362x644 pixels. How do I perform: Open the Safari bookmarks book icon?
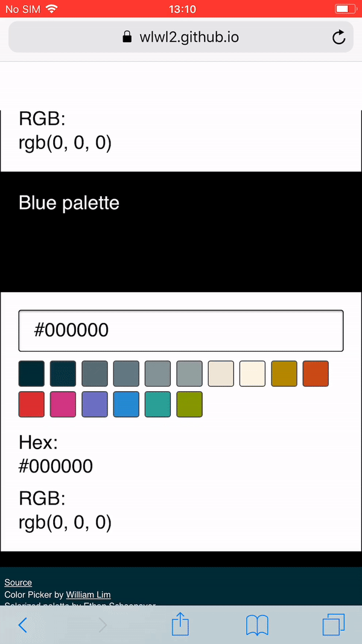click(x=257, y=625)
